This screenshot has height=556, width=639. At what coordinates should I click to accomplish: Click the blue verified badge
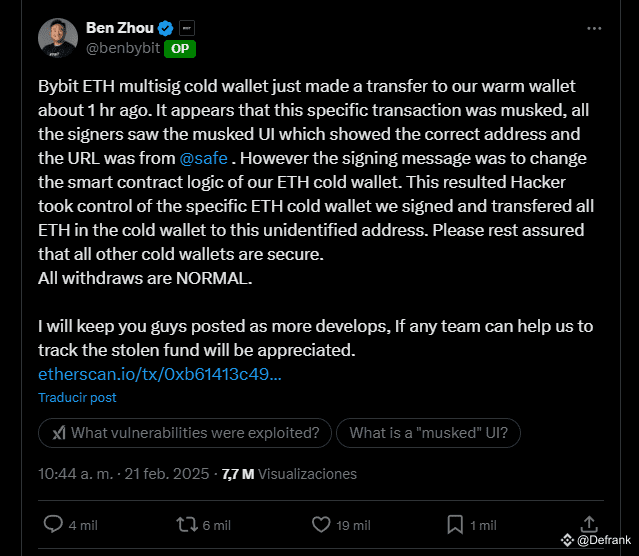(166, 28)
